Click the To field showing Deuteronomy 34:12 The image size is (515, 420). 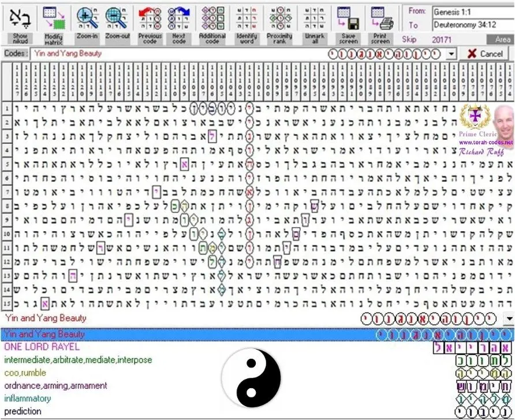coord(473,25)
